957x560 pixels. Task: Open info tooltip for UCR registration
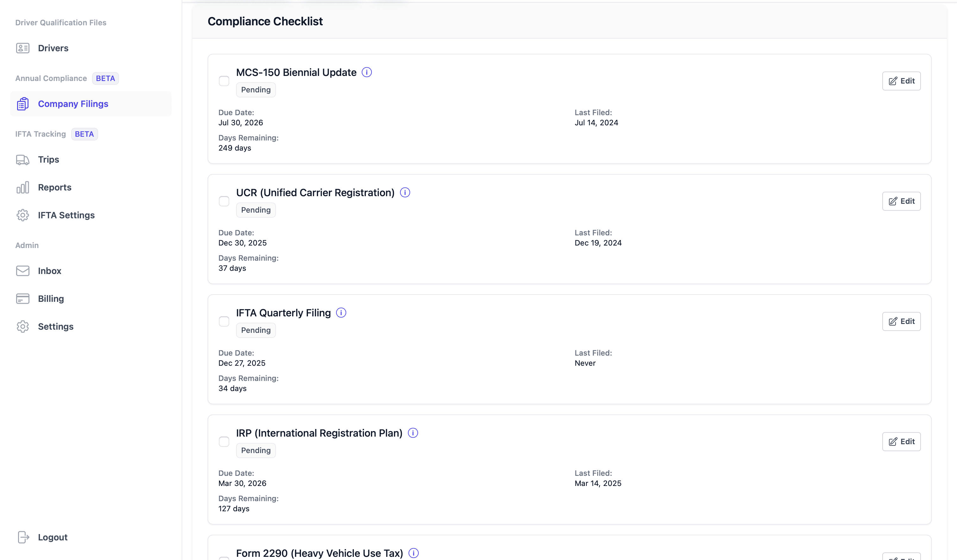click(405, 192)
